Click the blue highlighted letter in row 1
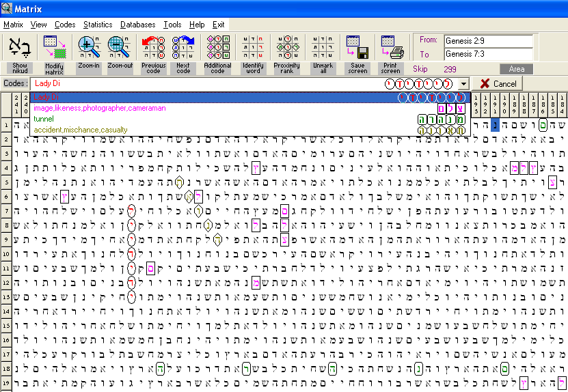The height and width of the screenshot is (392, 568). click(495, 125)
